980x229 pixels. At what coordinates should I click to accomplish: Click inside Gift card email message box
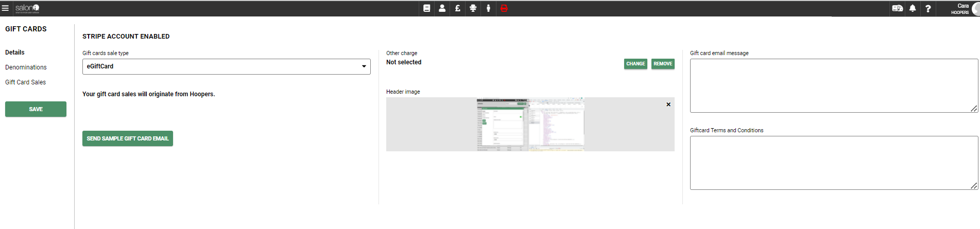click(x=833, y=85)
